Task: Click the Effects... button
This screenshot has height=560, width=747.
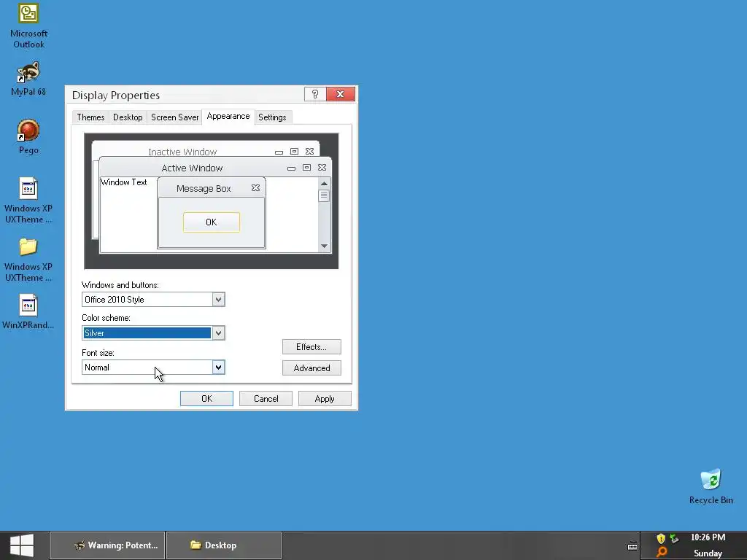Action: [x=311, y=346]
